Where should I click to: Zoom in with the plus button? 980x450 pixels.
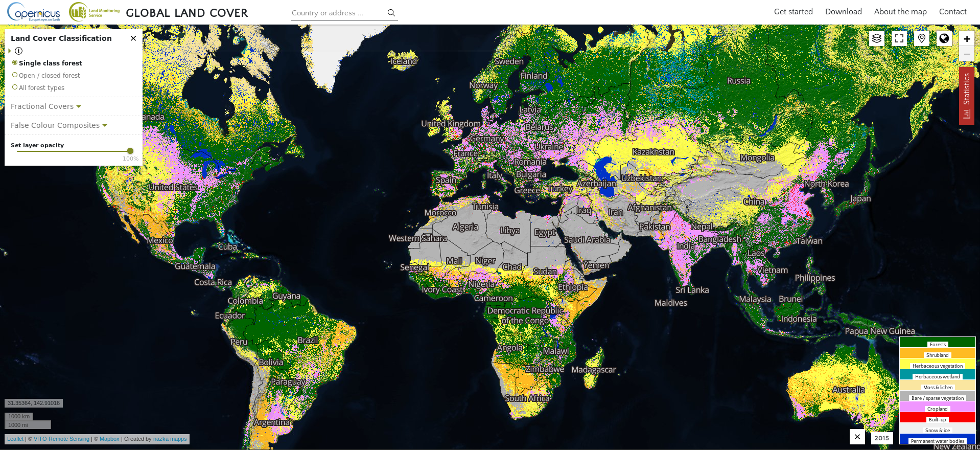967,39
